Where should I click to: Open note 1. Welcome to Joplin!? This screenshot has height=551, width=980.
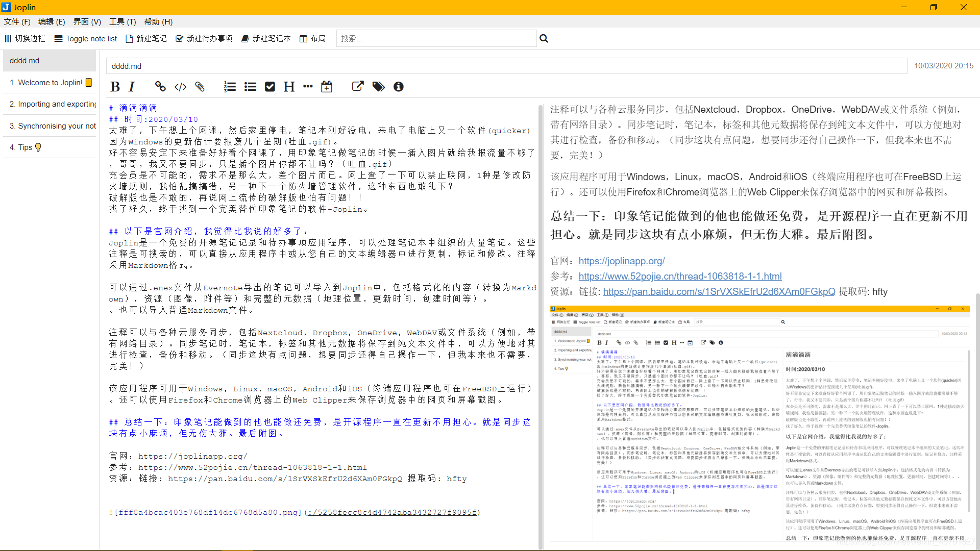[49, 82]
